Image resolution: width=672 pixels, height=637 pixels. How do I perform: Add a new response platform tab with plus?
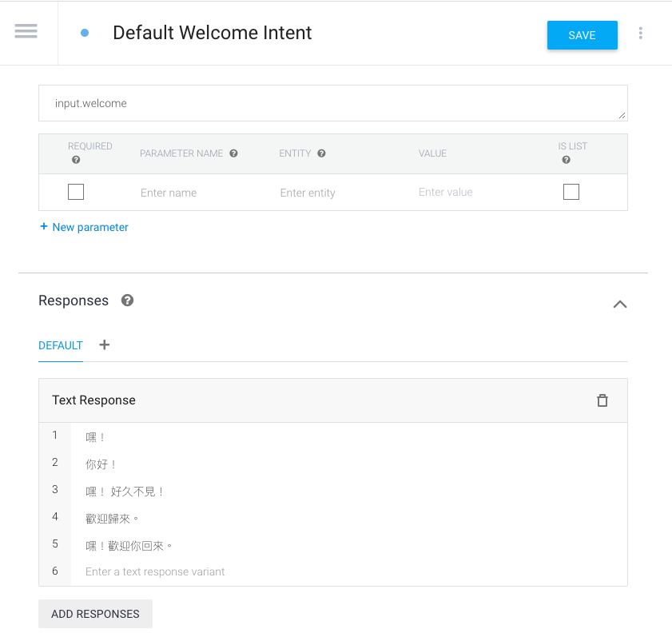[104, 344]
